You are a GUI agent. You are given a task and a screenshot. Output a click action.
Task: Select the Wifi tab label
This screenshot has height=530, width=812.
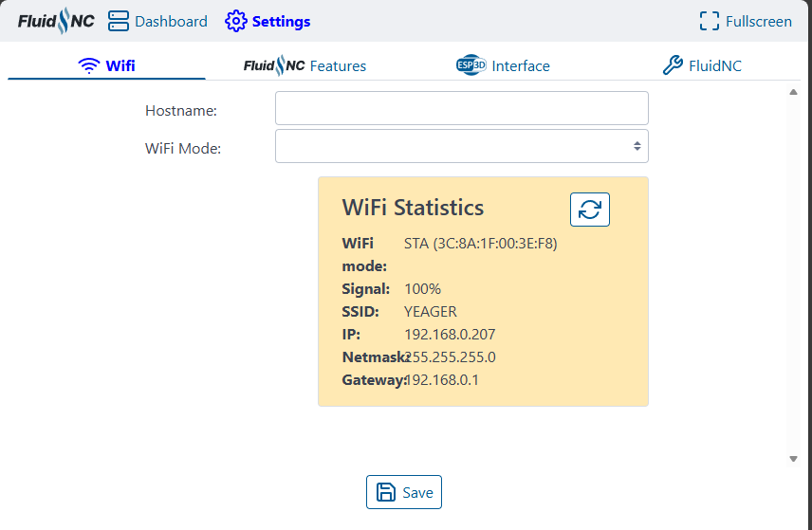click(x=120, y=65)
